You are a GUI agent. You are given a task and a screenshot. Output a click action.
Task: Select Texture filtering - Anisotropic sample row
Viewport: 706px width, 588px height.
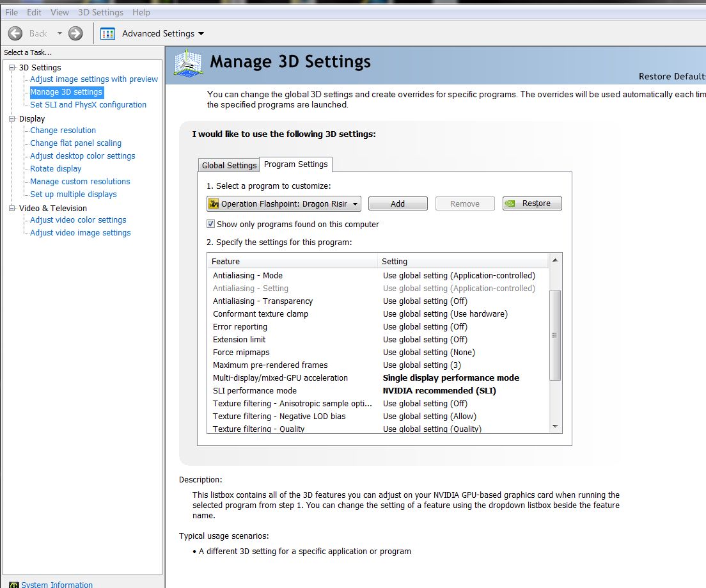point(378,403)
